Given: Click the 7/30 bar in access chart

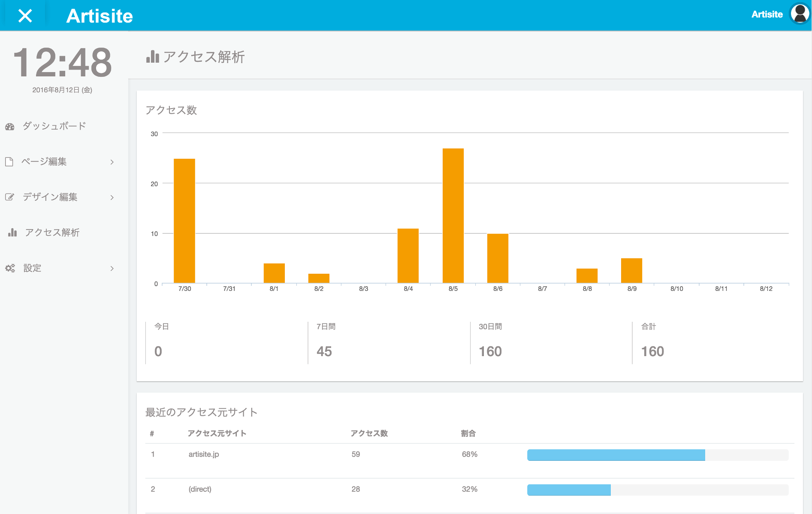Looking at the screenshot, I should point(184,221).
